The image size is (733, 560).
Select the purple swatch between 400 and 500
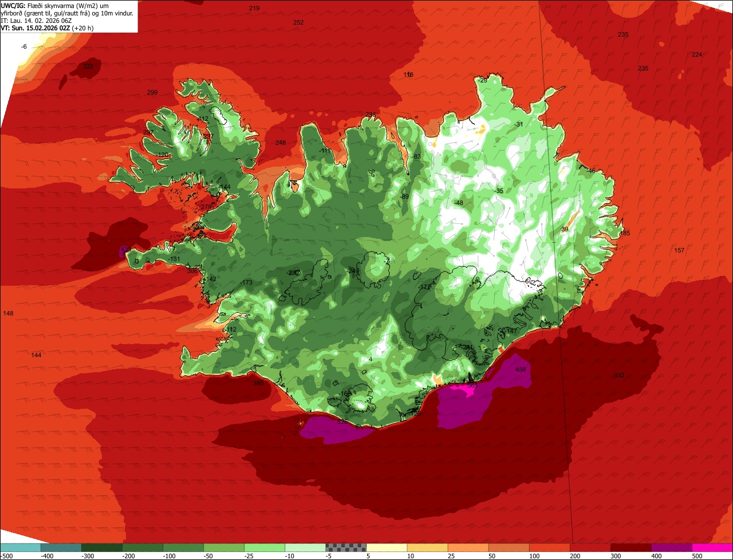(x=671, y=547)
